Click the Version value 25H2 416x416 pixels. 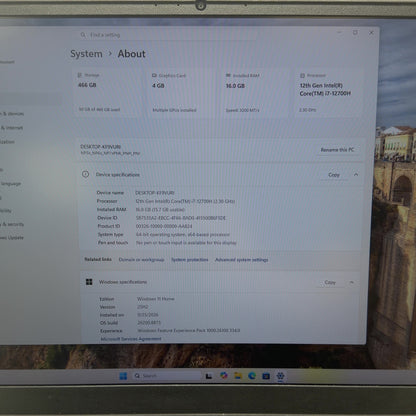pyautogui.click(x=143, y=307)
